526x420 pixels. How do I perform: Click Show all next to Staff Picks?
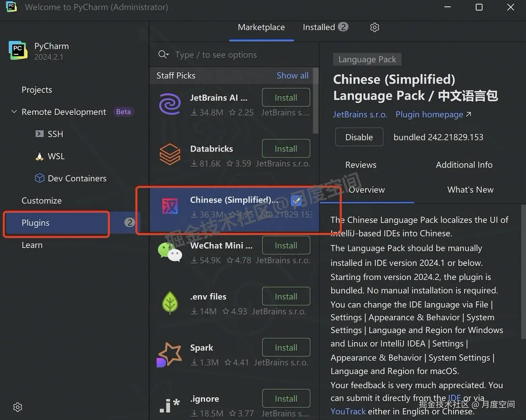click(292, 75)
